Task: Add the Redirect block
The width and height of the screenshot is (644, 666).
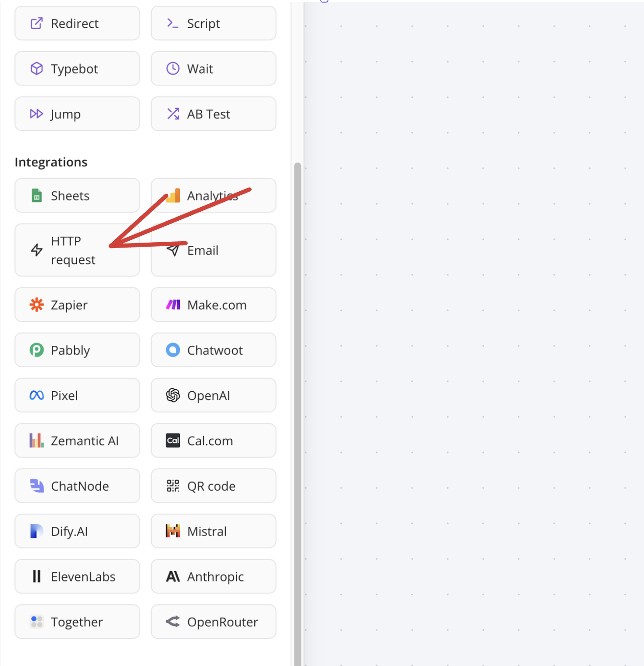Action: coord(77,24)
